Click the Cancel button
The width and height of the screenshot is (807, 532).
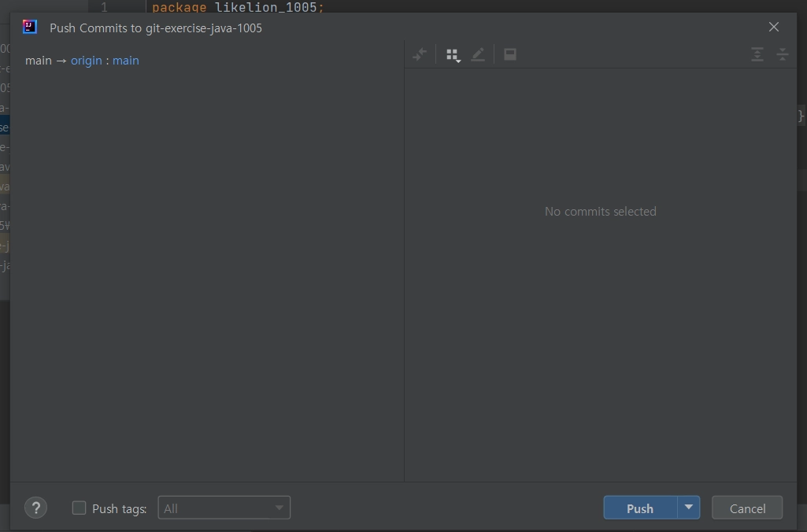point(747,508)
